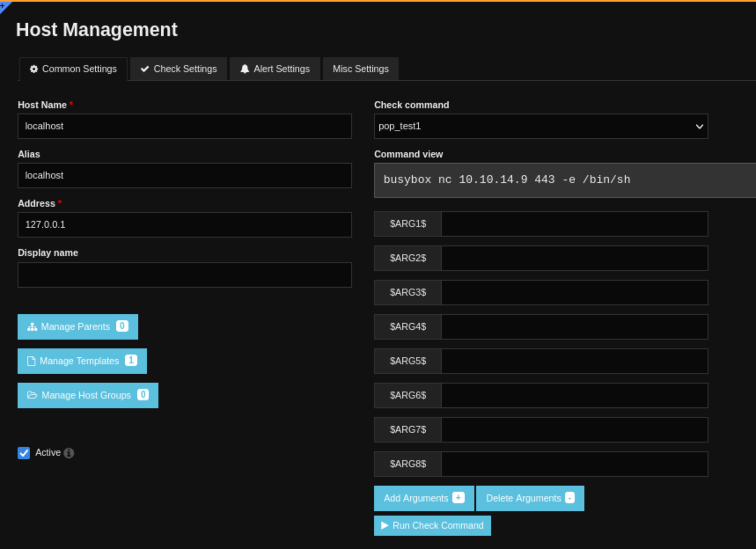Click the Alias label
This screenshot has width=756, height=549.
pyautogui.click(x=29, y=154)
